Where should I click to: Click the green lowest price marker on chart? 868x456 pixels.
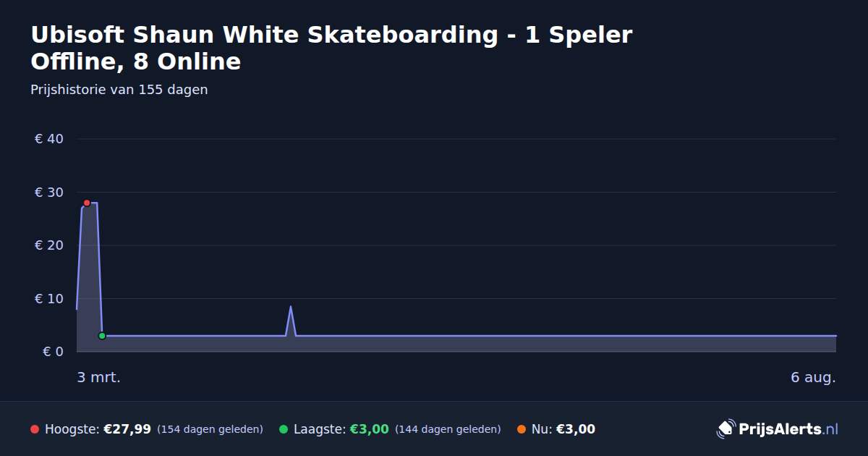click(x=102, y=336)
